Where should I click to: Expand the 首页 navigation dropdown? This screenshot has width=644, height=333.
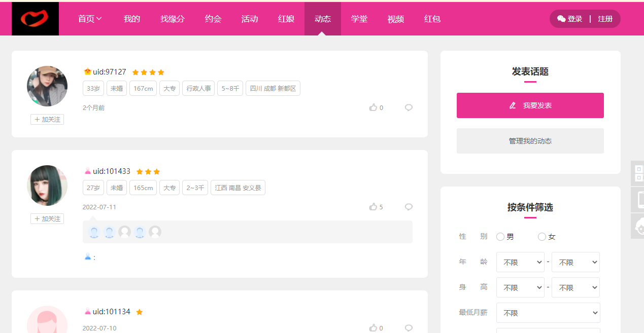pyautogui.click(x=90, y=19)
